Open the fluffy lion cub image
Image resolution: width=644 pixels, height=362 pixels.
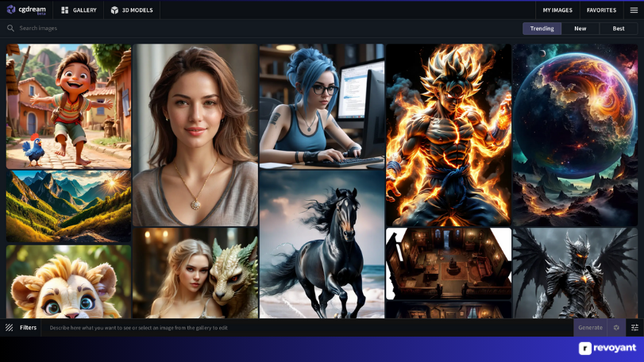pyautogui.click(x=68, y=282)
